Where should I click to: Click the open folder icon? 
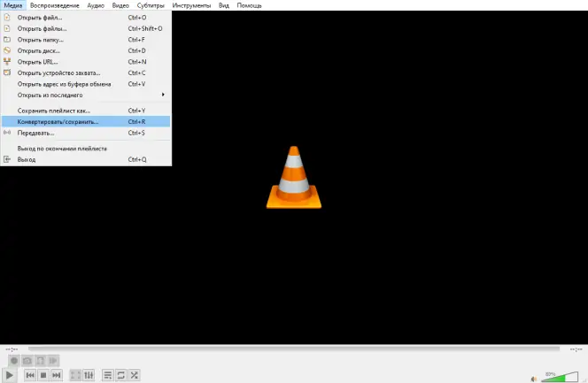pyautogui.click(x=7, y=39)
